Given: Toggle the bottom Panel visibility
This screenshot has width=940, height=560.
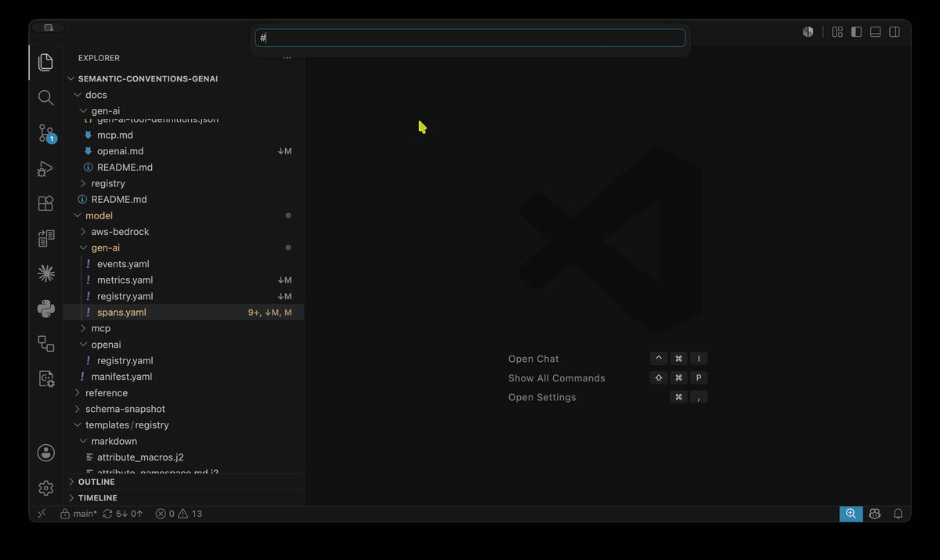Looking at the screenshot, I should tap(876, 32).
